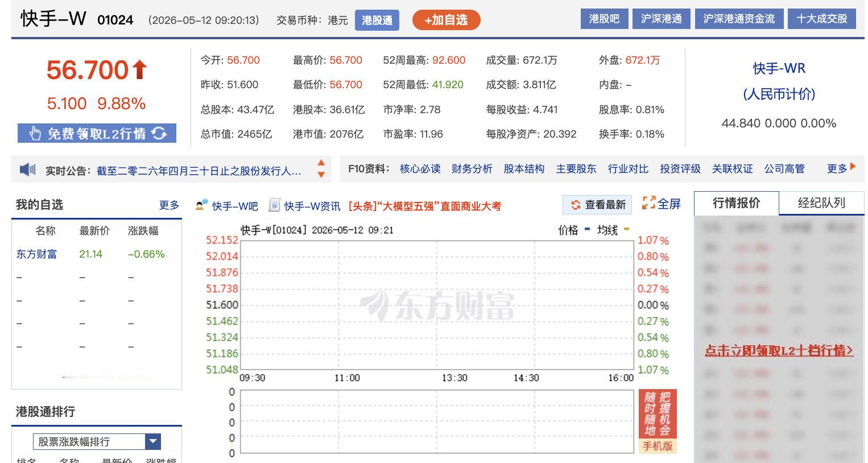This screenshot has width=868, height=463.
Task: Open the 投资评级 link
Action: [680, 169]
